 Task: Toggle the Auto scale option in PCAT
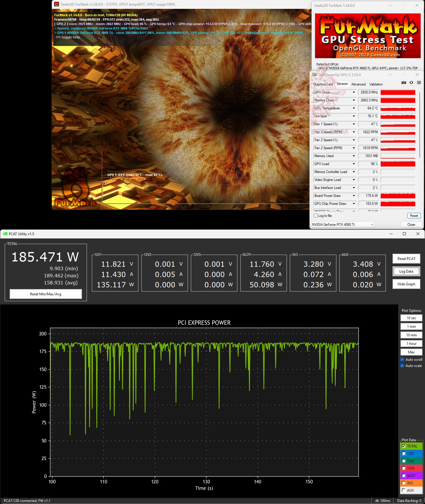pos(402,366)
